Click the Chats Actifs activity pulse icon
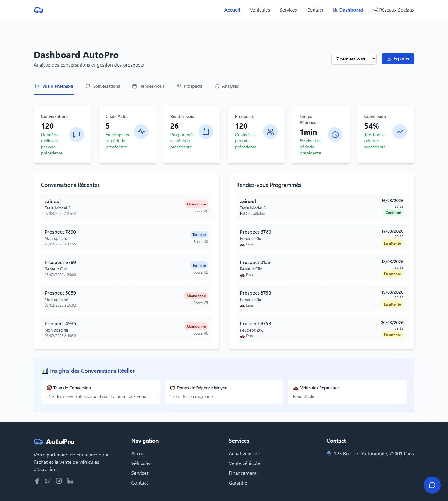Screen dimensions: 448x501 tap(141, 132)
